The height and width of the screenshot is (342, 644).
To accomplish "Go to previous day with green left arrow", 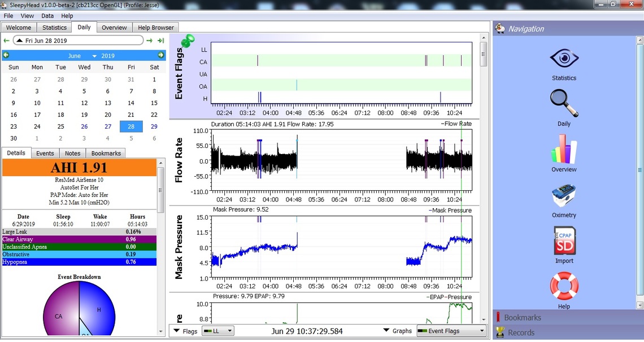I will 6,41.
